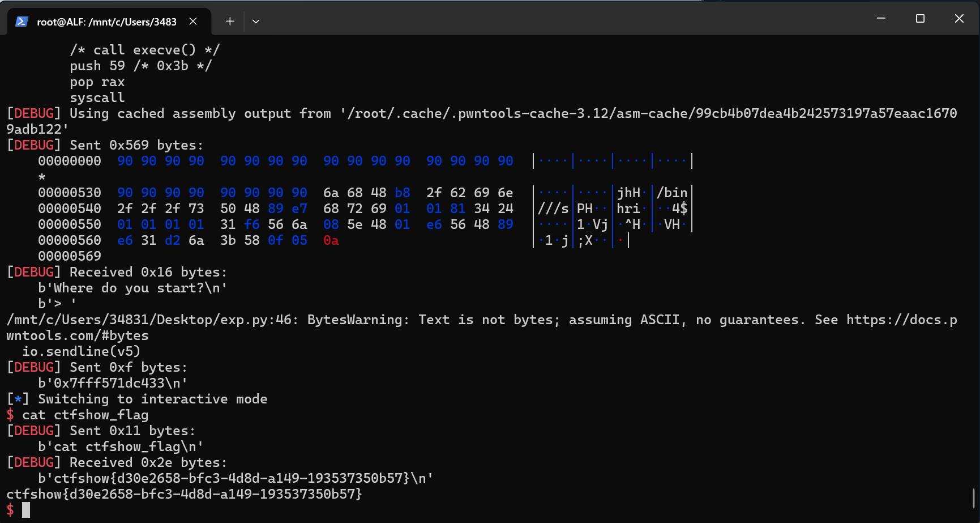Screen dimensions: 980x523
Task: Click the cursor at the final prompt
Action: pos(26,510)
